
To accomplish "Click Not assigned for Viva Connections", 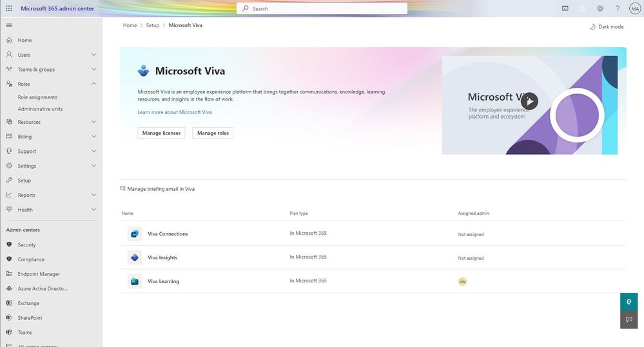I will tap(471, 234).
